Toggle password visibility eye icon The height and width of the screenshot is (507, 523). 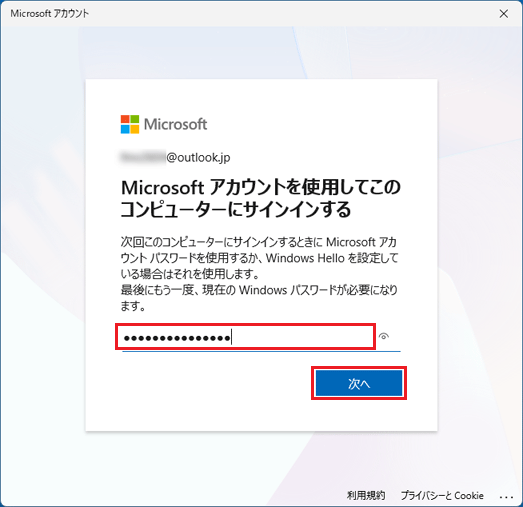[x=384, y=336]
